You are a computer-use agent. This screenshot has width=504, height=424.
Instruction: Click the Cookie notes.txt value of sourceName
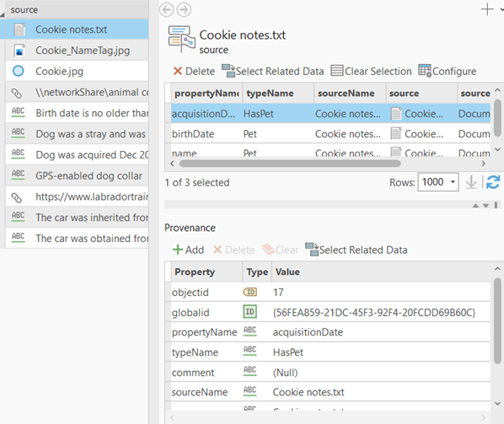click(308, 392)
